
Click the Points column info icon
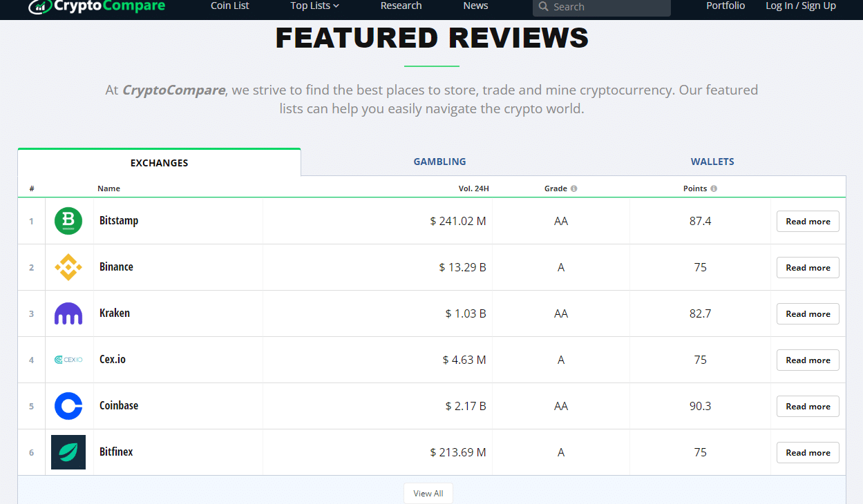click(714, 188)
